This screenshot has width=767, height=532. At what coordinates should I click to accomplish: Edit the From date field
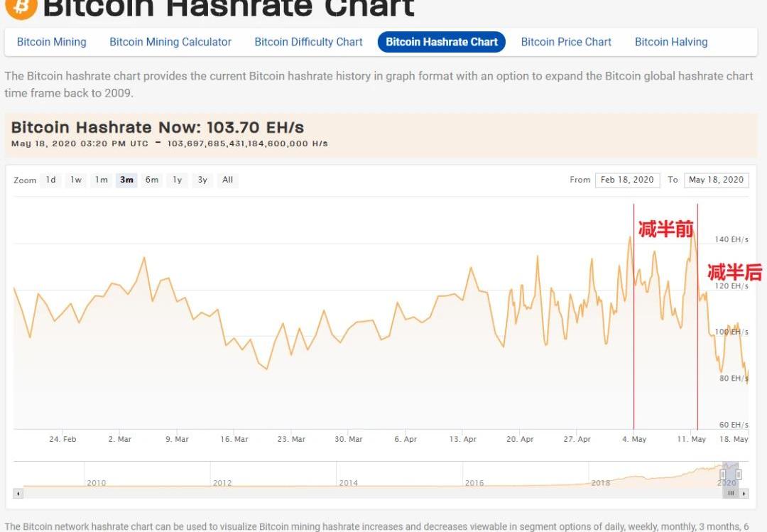point(627,180)
